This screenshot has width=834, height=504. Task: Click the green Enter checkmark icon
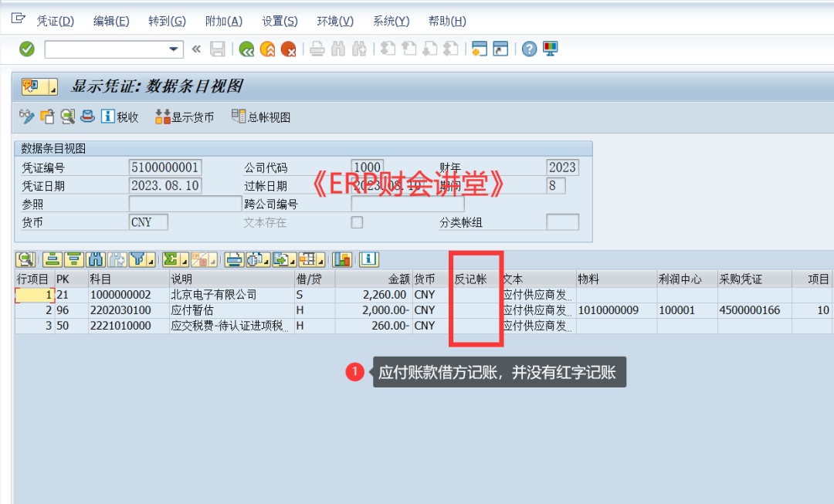[x=27, y=49]
